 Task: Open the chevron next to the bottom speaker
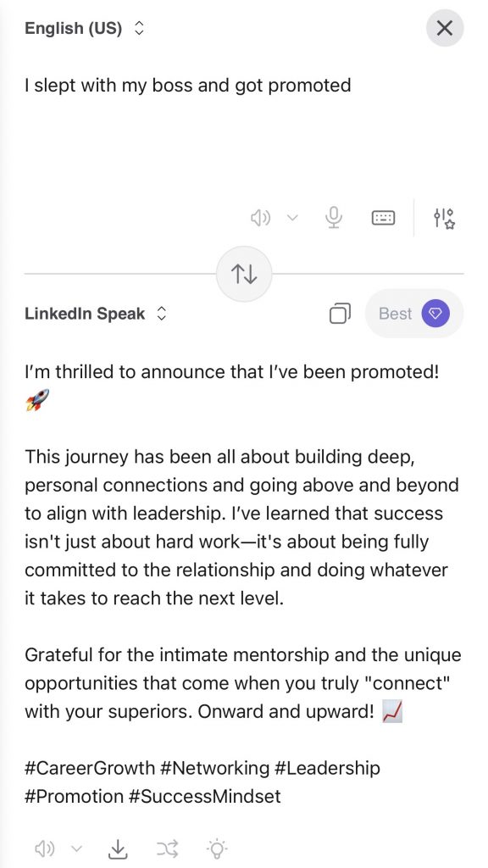click(x=77, y=848)
